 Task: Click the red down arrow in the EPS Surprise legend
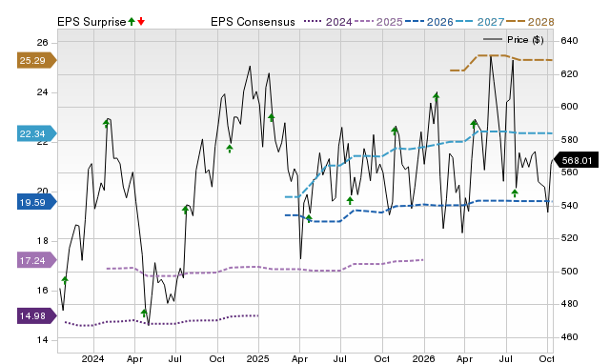pyautogui.click(x=141, y=21)
